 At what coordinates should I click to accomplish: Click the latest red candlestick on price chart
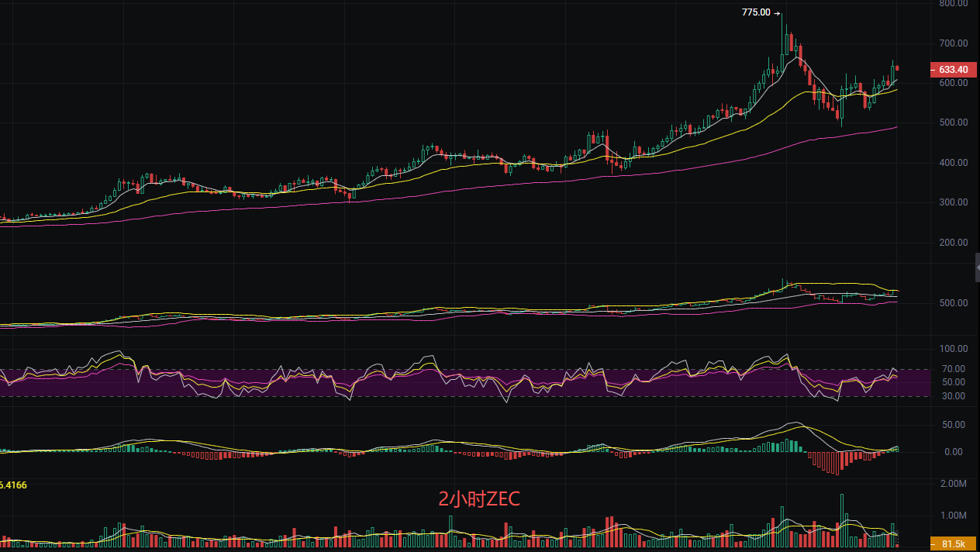(897, 68)
